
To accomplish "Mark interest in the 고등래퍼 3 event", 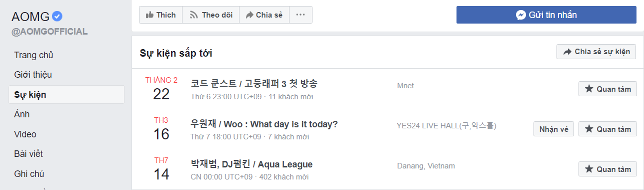I will tap(607, 89).
